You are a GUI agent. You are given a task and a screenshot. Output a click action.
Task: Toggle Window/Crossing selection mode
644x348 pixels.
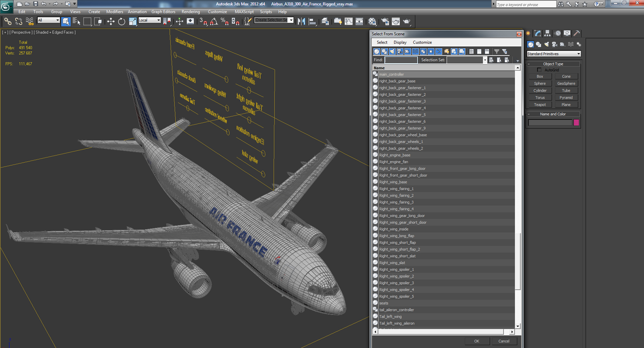pos(98,21)
